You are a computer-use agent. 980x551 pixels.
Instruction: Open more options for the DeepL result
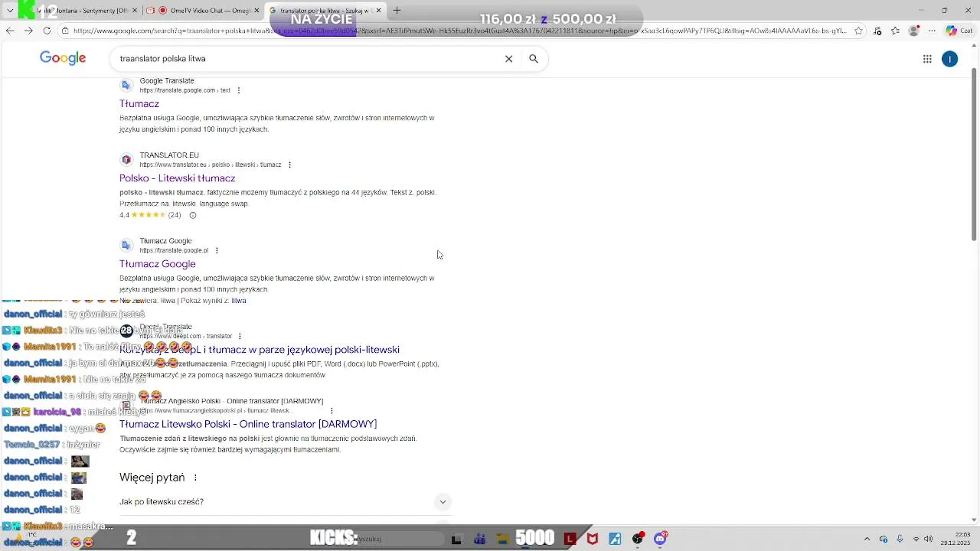point(240,336)
